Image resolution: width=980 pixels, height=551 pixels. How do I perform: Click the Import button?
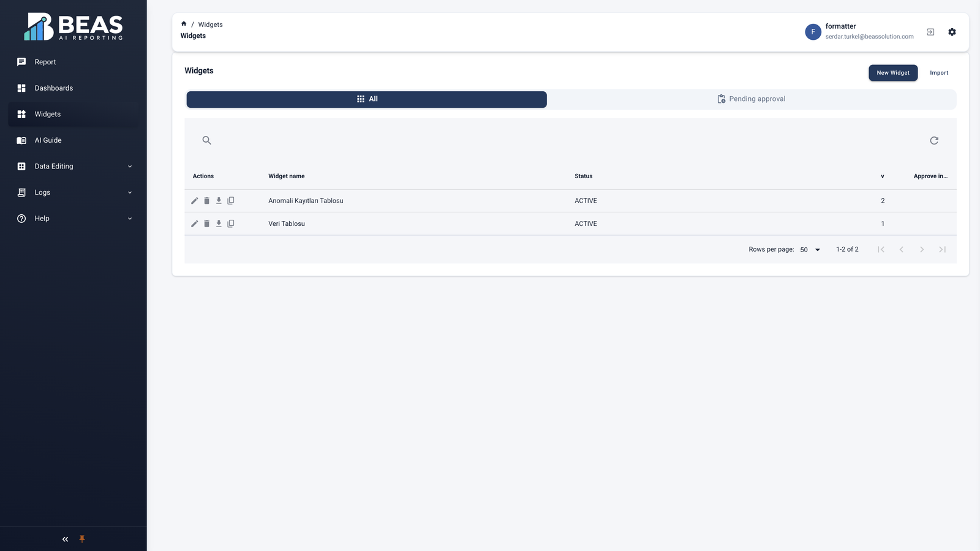[939, 73]
